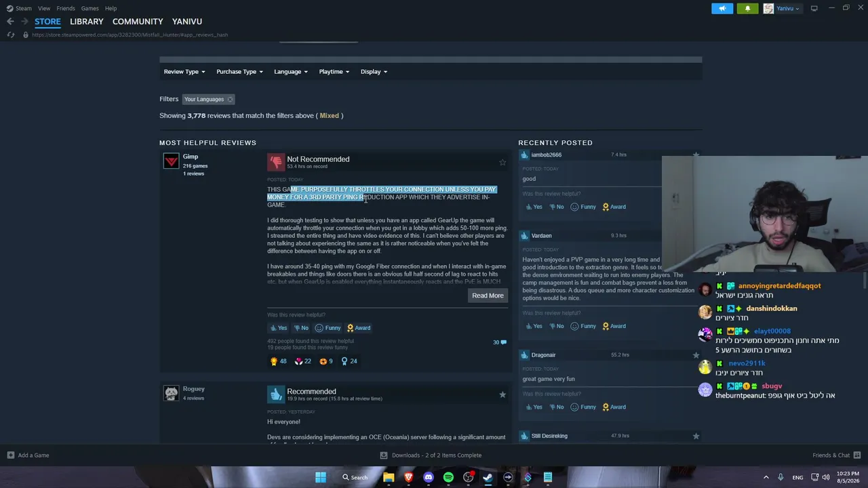The image size is (868, 488).
Task: Open Gimp's profile name link
Action: [x=191, y=157]
